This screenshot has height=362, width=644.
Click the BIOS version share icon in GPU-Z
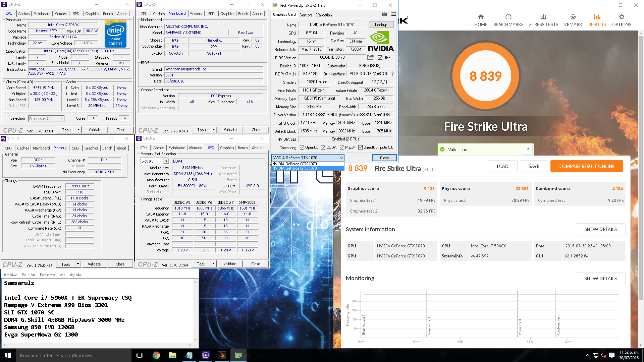click(x=370, y=57)
